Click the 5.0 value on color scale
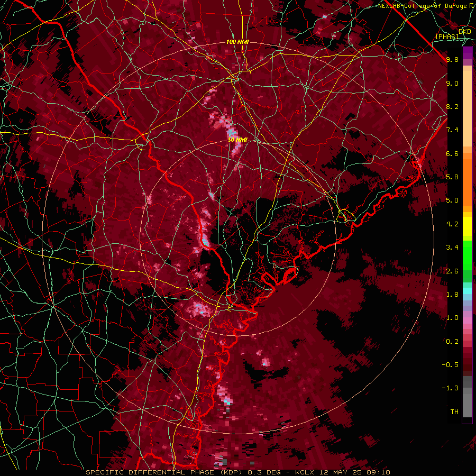The height and width of the screenshot is (476, 476). coord(452,200)
